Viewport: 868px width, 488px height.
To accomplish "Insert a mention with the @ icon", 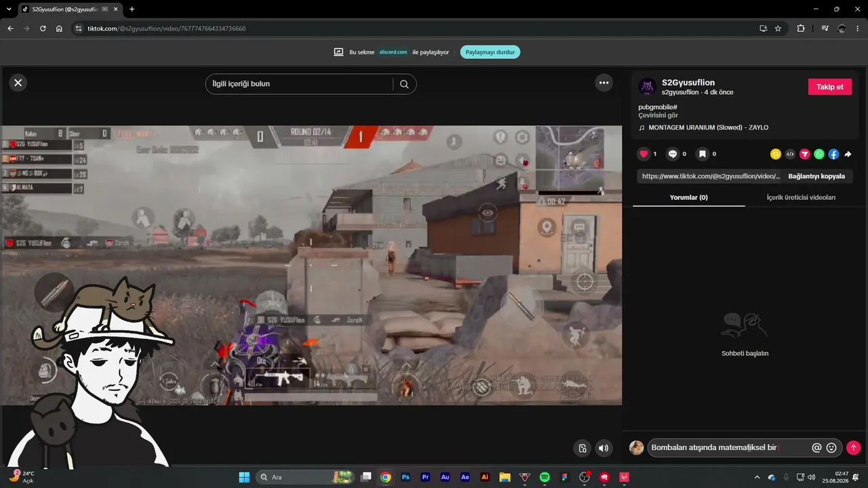I will (816, 447).
